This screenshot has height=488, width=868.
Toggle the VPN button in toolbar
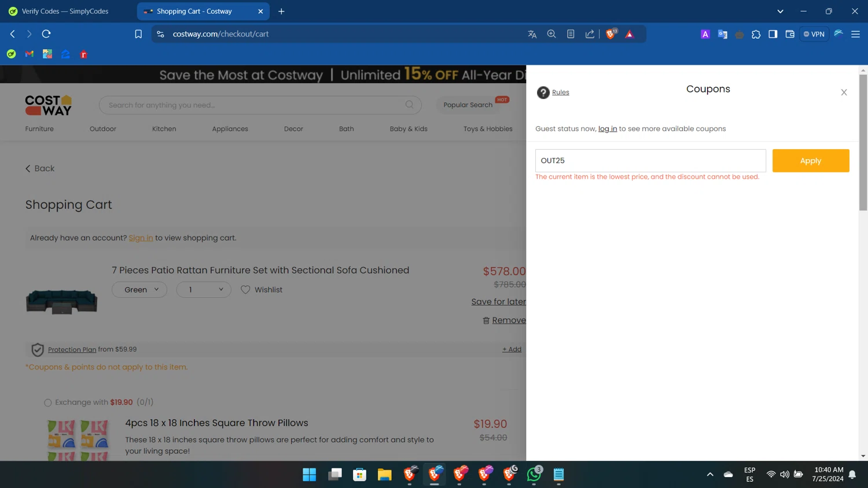pyautogui.click(x=814, y=34)
